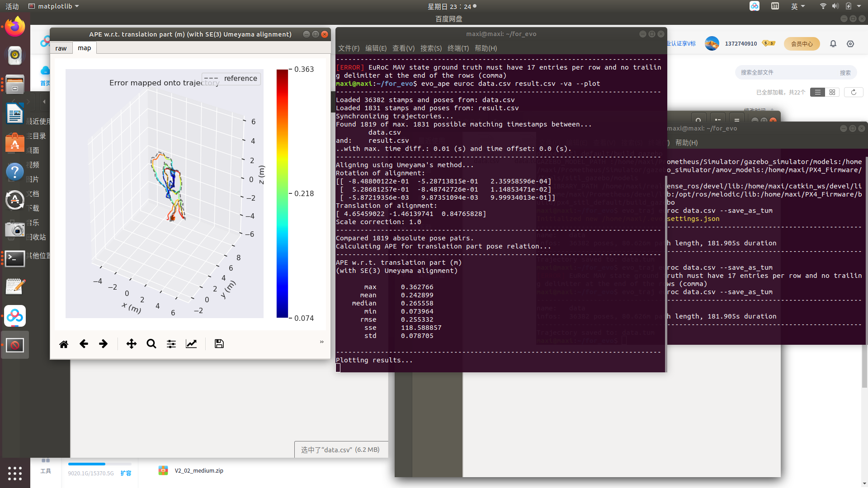
Task: Expand the matplotlib application menu dropdown
Action: click(x=54, y=6)
